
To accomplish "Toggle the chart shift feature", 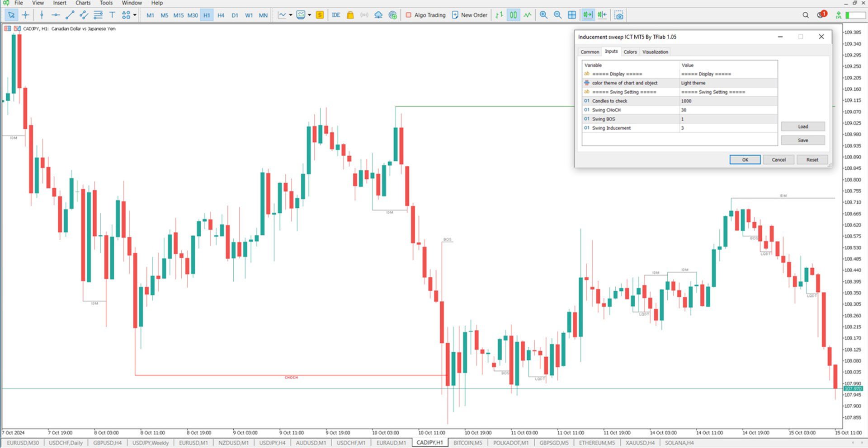I will (x=602, y=15).
